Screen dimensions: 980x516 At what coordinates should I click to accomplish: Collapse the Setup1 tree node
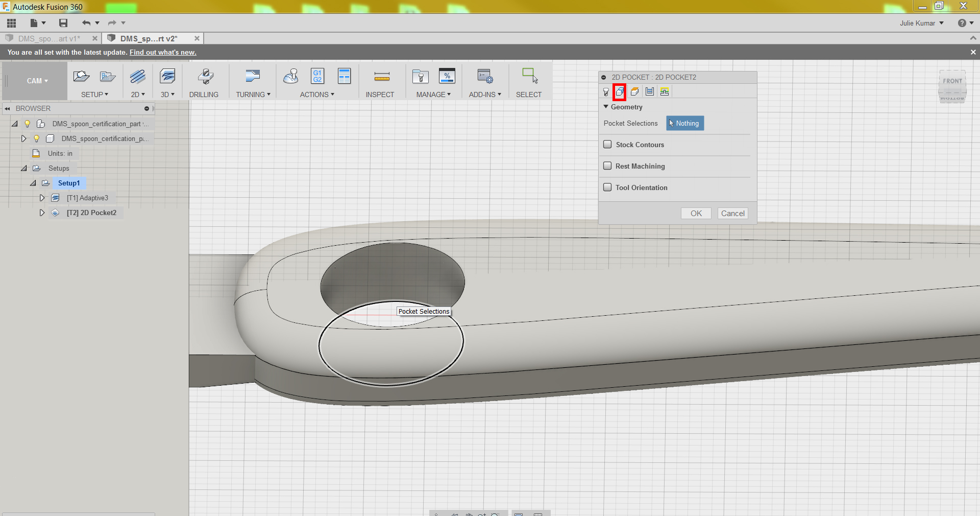(33, 183)
